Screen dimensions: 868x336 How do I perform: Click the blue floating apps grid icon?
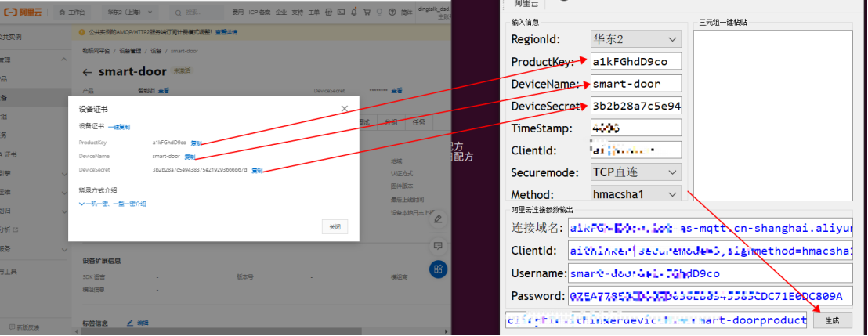click(x=438, y=269)
